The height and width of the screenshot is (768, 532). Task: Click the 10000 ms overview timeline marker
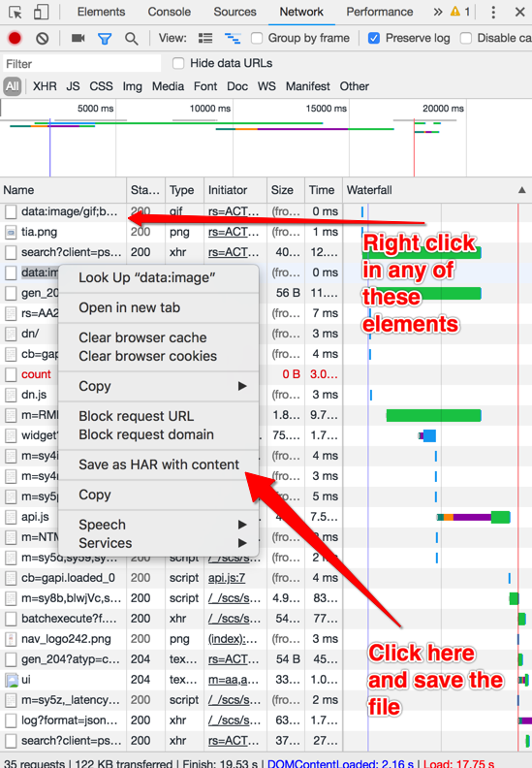[x=210, y=109]
